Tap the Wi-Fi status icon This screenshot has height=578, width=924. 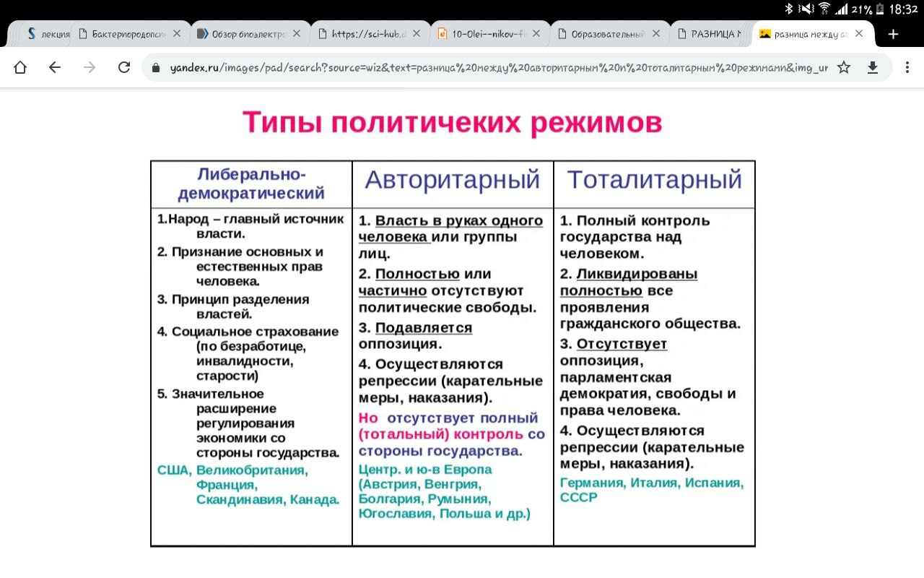(824, 9)
